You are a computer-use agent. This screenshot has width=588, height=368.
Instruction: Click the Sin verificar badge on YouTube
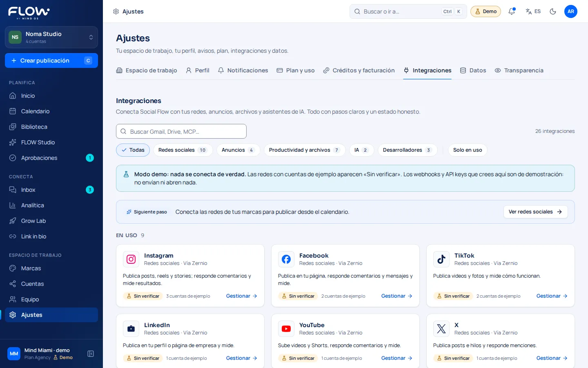298,358
